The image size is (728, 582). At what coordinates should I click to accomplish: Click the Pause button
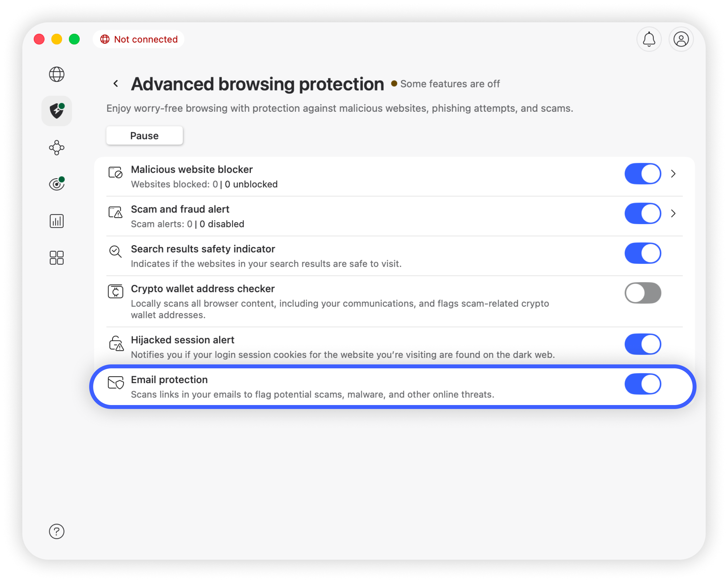[145, 136]
